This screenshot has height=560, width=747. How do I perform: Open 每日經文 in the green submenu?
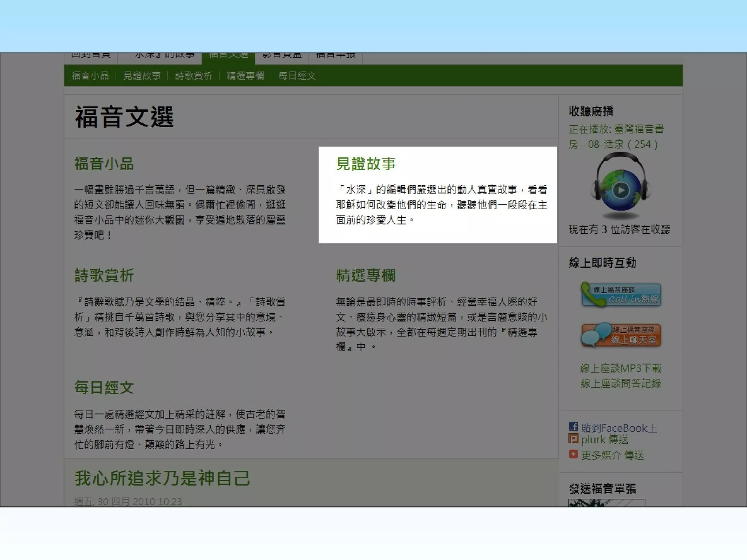(x=297, y=76)
